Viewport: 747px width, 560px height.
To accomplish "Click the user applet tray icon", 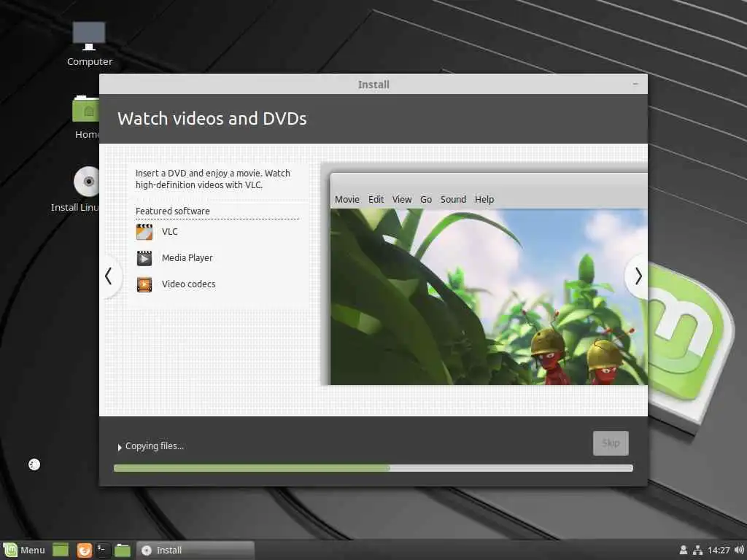I will (x=683, y=550).
